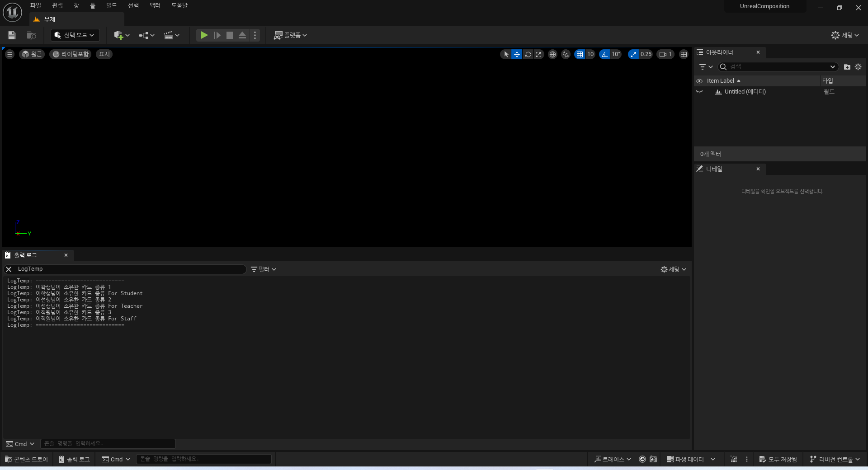The image size is (868, 470).
Task: Open the Browse level icon in the toolbar
Action: (x=31, y=35)
